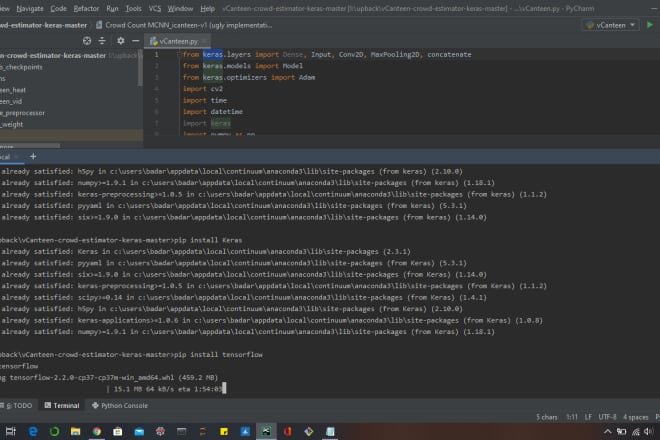Screen dimensions: 660x440
Task: Open the Refactor menu
Action: pos(86,8)
